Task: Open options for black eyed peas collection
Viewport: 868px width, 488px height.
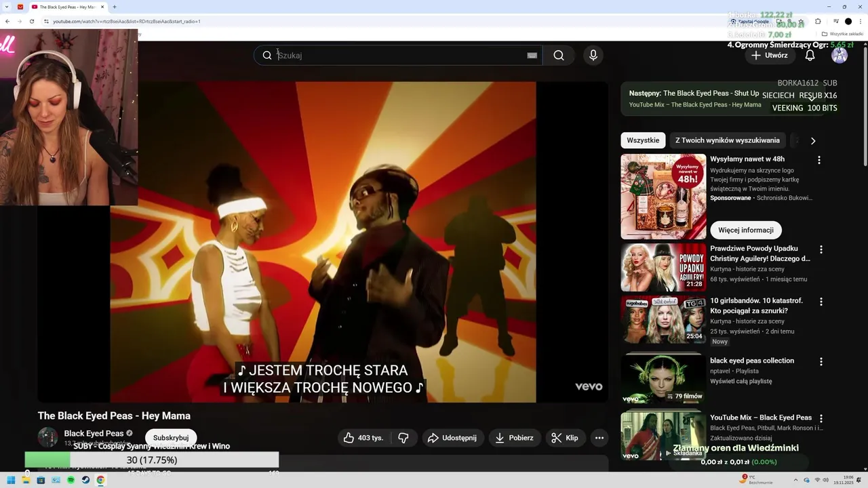Action: [x=821, y=361]
